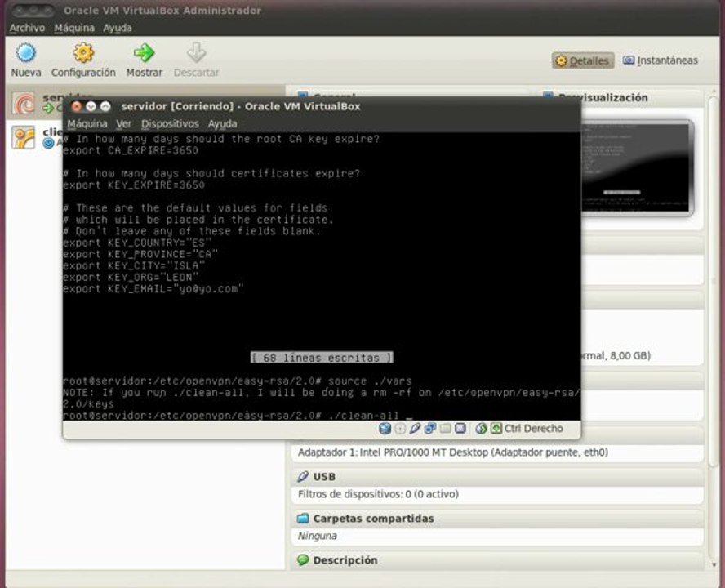
Task: Click the shared folders status bar icon
Action: coord(445,429)
